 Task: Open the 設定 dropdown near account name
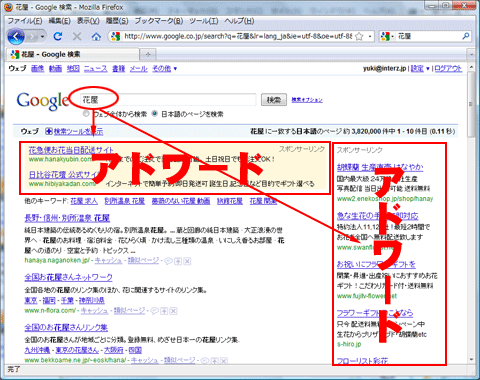tap(420, 68)
